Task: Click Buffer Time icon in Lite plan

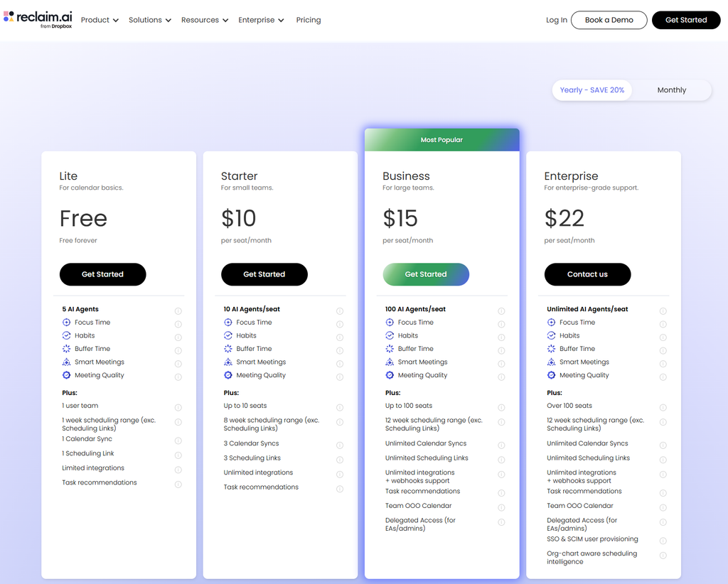Action: (x=66, y=348)
